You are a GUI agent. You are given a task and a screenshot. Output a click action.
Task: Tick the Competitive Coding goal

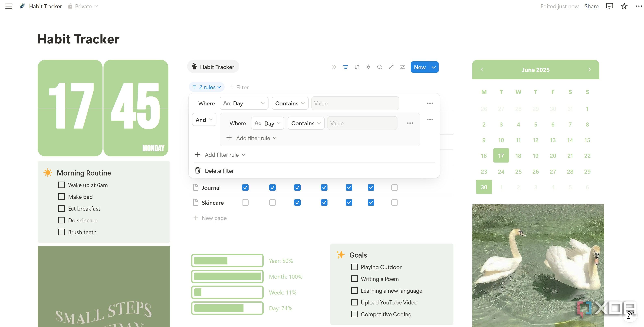point(354,314)
